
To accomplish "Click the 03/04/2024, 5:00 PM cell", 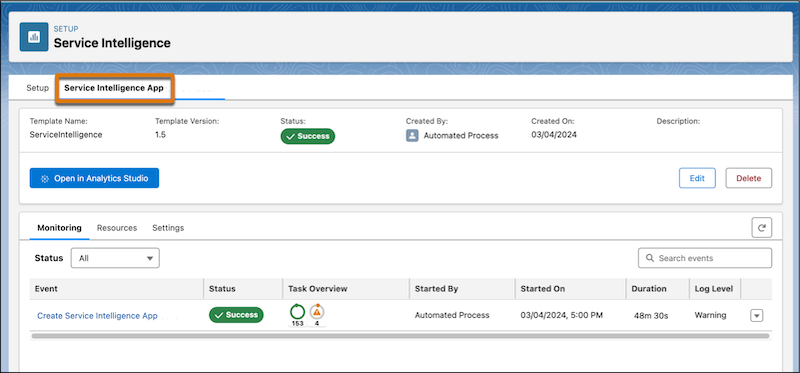I will (x=562, y=315).
